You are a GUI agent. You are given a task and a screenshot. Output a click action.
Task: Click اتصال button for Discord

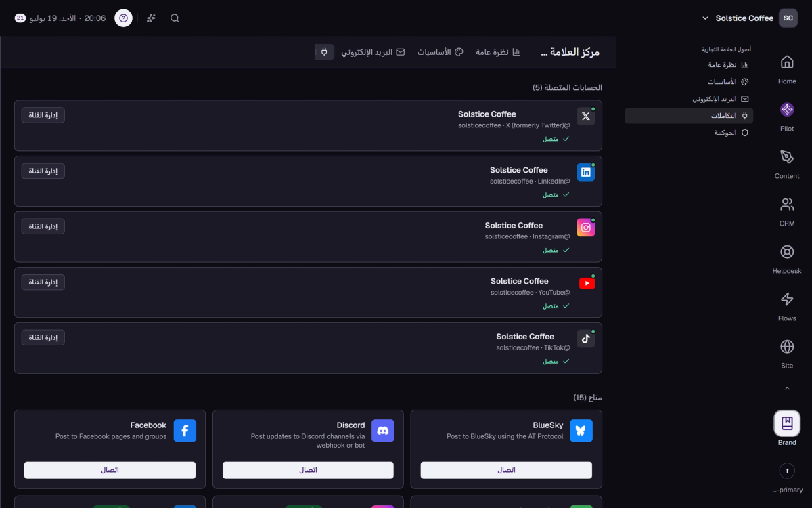tap(308, 470)
